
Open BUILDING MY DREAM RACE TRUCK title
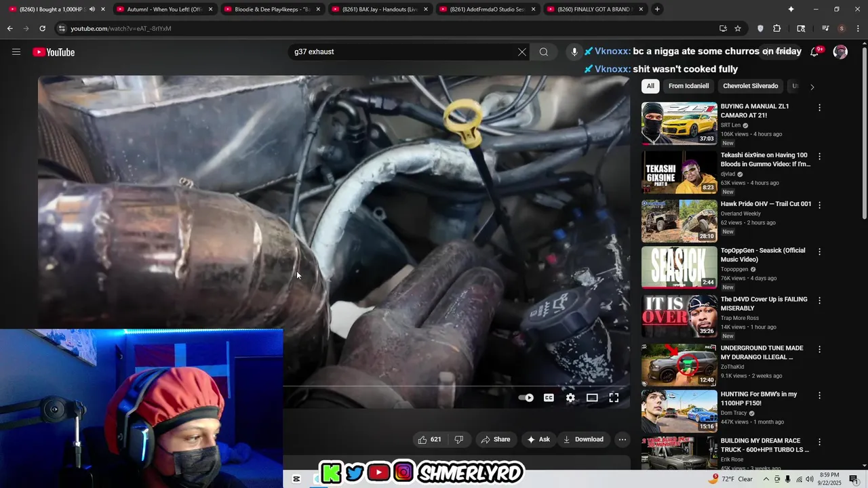pyautogui.click(x=765, y=445)
